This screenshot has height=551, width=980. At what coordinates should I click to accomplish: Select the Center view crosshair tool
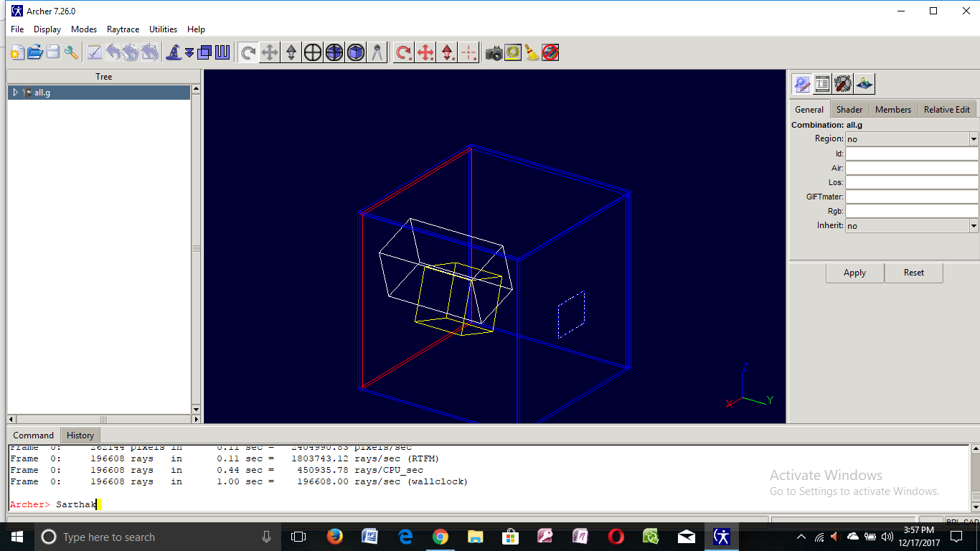pyautogui.click(x=313, y=52)
